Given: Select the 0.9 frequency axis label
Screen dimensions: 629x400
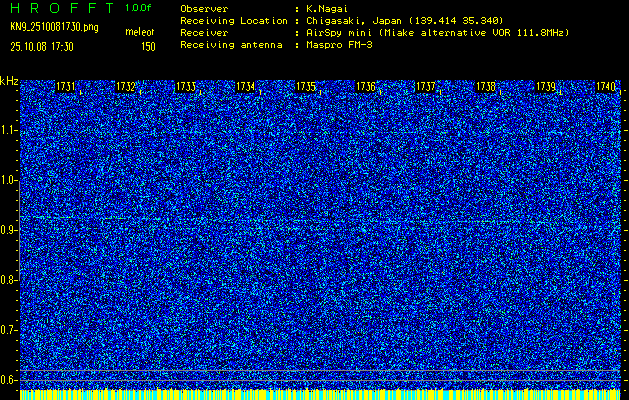Looking at the screenshot, I should coord(9,230).
